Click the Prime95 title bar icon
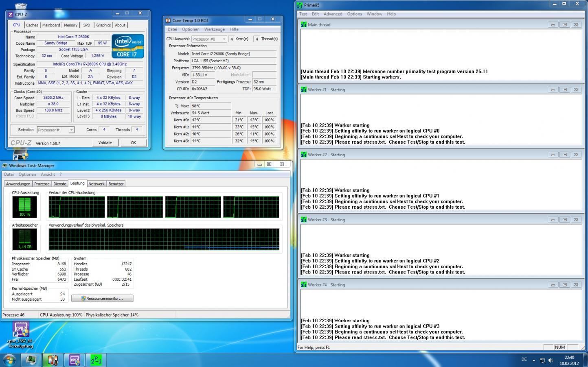 pos(300,5)
